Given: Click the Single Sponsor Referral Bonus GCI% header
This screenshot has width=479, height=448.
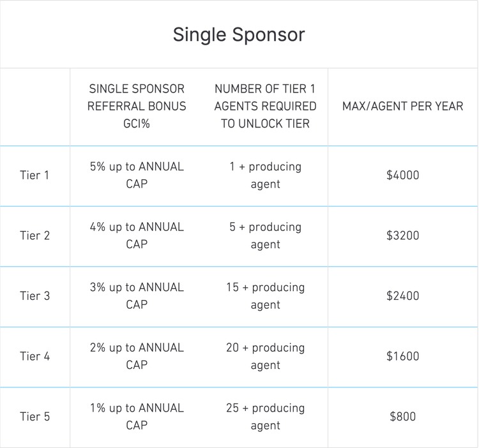Looking at the screenshot, I should pyautogui.click(x=137, y=107).
